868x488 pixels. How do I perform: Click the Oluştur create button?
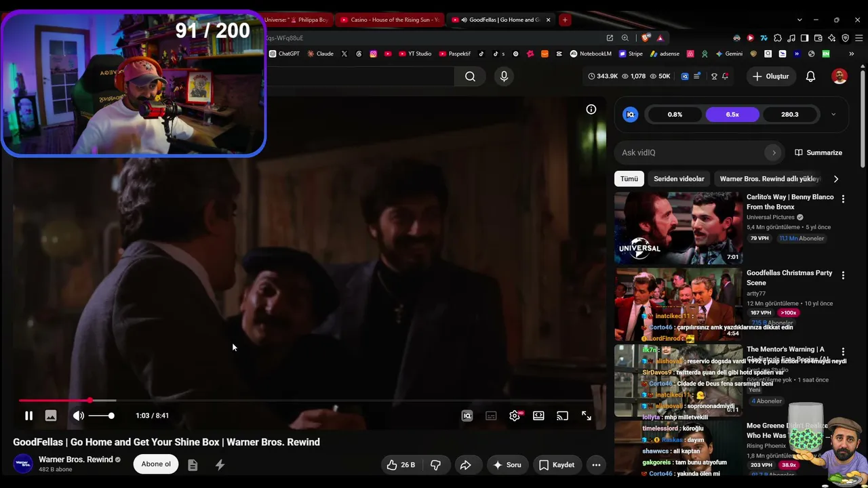coord(770,77)
